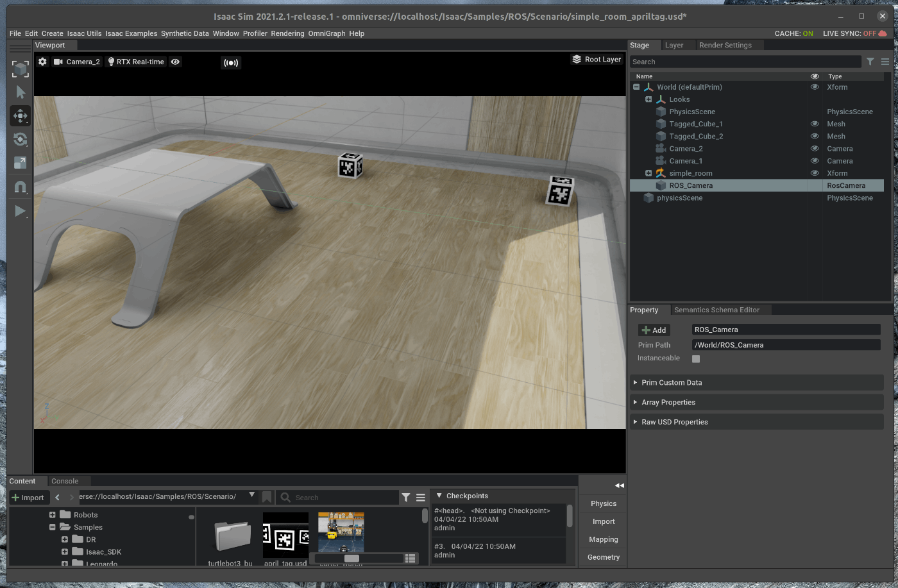The image size is (898, 588).
Task: Toggle visibility of World prim
Action: point(815,87)
